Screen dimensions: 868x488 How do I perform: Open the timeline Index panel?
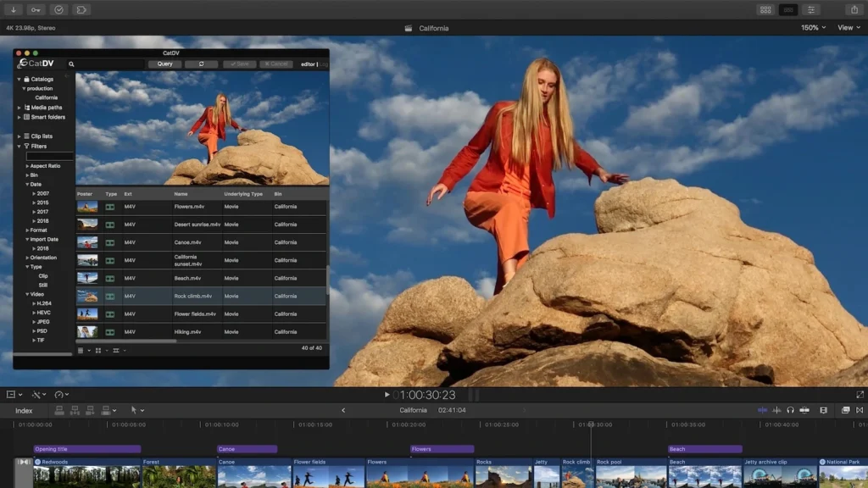pos(24,410)
